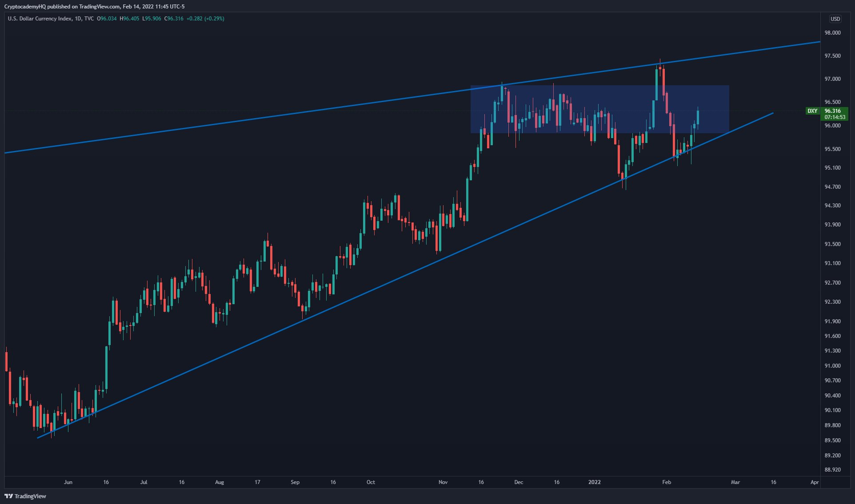
Task: Click the 2022 label on time axis
Action: click(x=594, y=482)
